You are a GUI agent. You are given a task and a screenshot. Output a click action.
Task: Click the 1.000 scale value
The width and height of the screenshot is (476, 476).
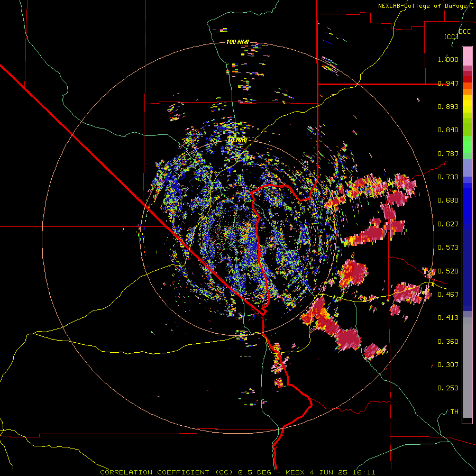click(x=448, y=59)
